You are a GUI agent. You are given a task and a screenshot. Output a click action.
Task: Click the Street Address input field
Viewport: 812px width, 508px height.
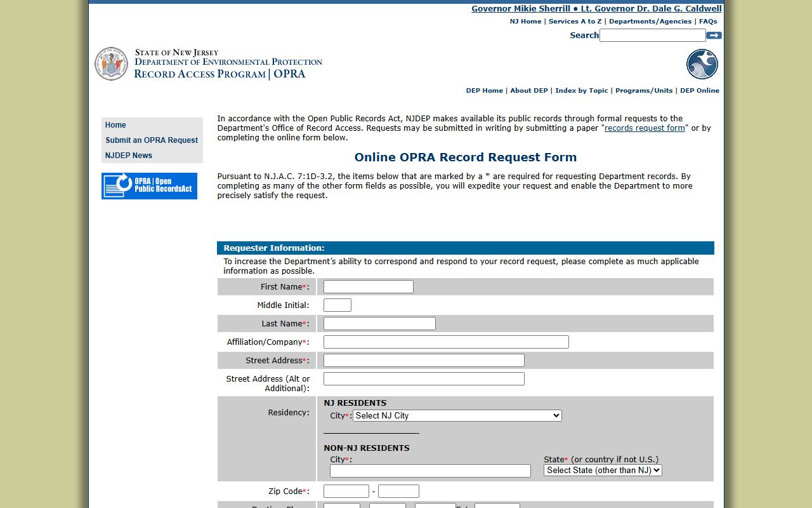[424, 361]
